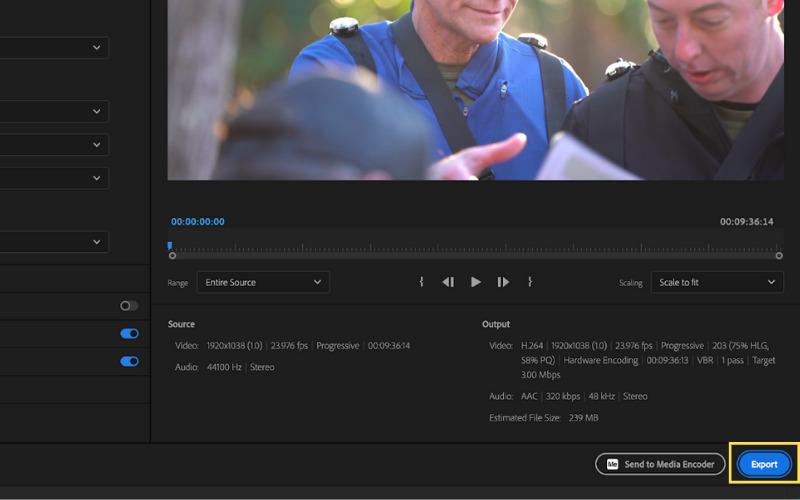Click the in-point handle at the timeline start

click(x=172, y=256)
